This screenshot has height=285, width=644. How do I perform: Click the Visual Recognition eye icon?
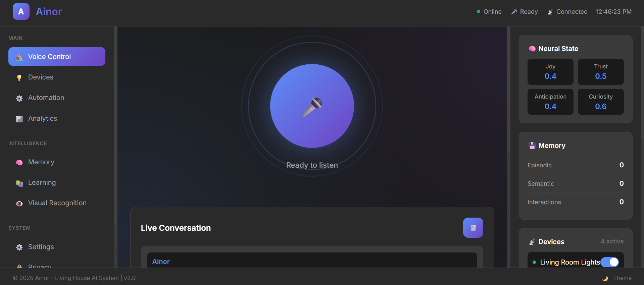point(19,204)
